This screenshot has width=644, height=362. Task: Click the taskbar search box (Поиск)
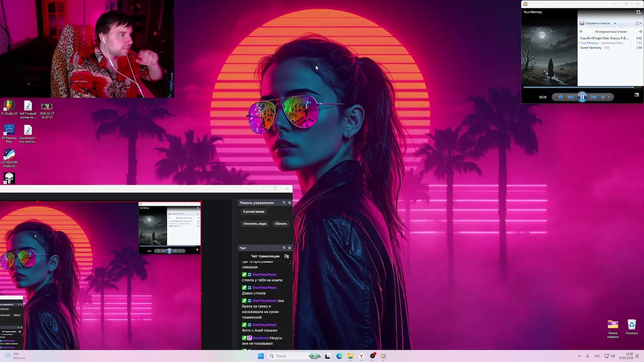point(295,356)
